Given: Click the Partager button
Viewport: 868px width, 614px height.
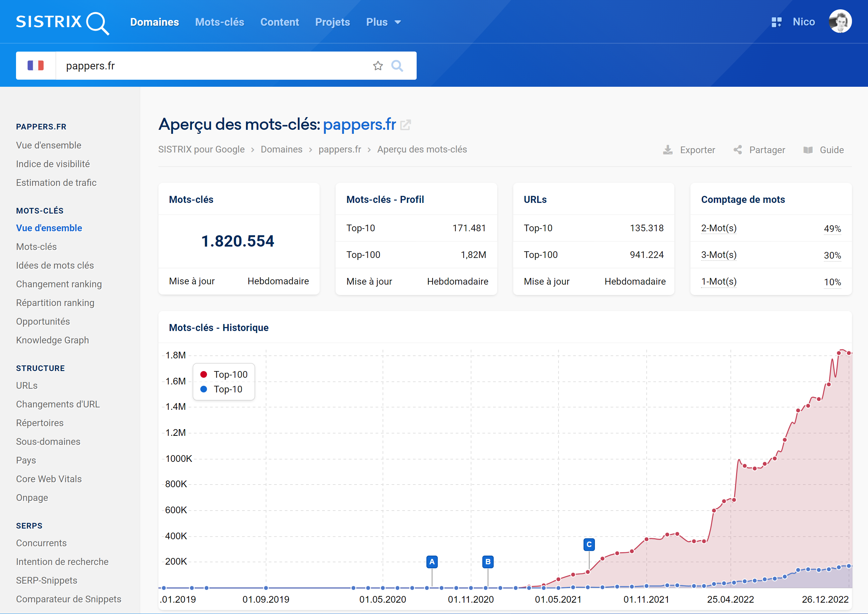Looking at the screenshot, I should tap(759, 150).
